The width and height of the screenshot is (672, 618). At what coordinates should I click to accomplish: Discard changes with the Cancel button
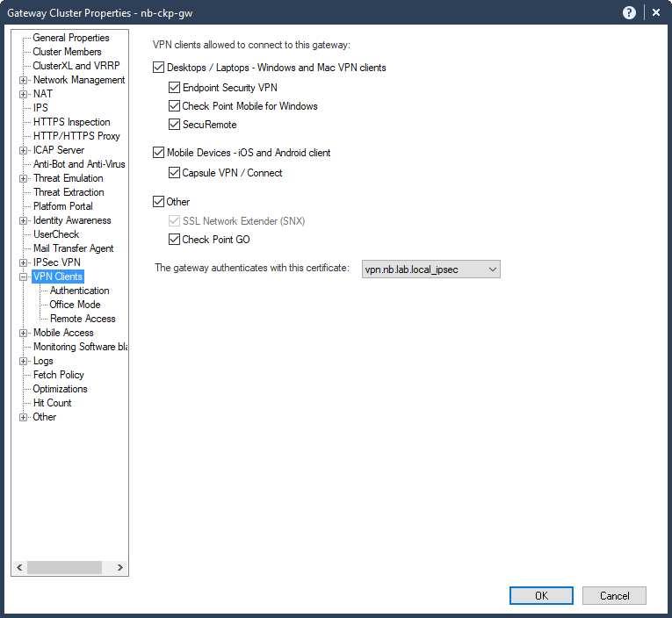tap(614, 596)
